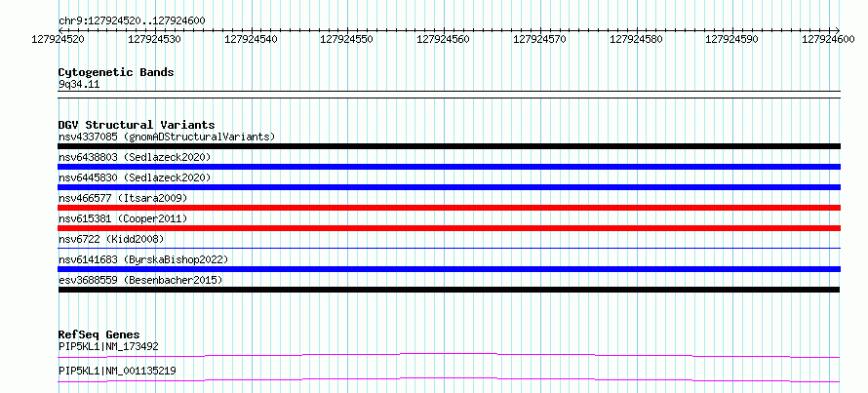Select the nsv466577 (Itsara2009) label
The width and height of the screenshot is (868, 393).
point(123,198)
